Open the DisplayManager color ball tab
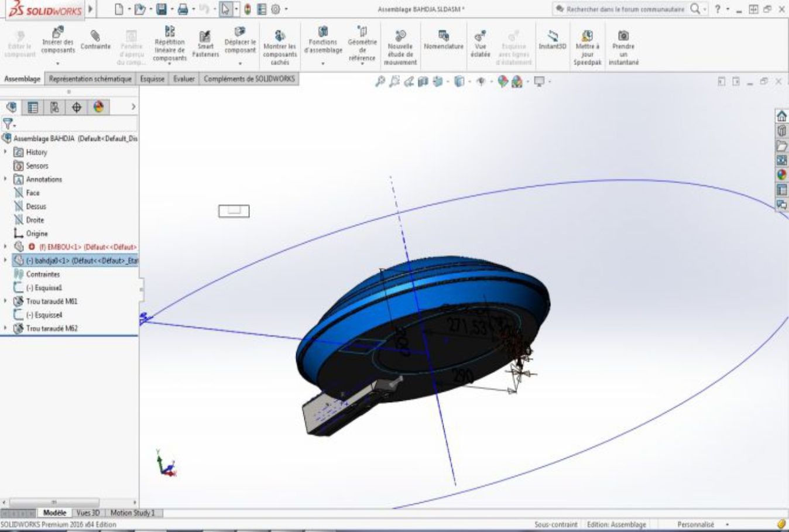 point(98,107)
